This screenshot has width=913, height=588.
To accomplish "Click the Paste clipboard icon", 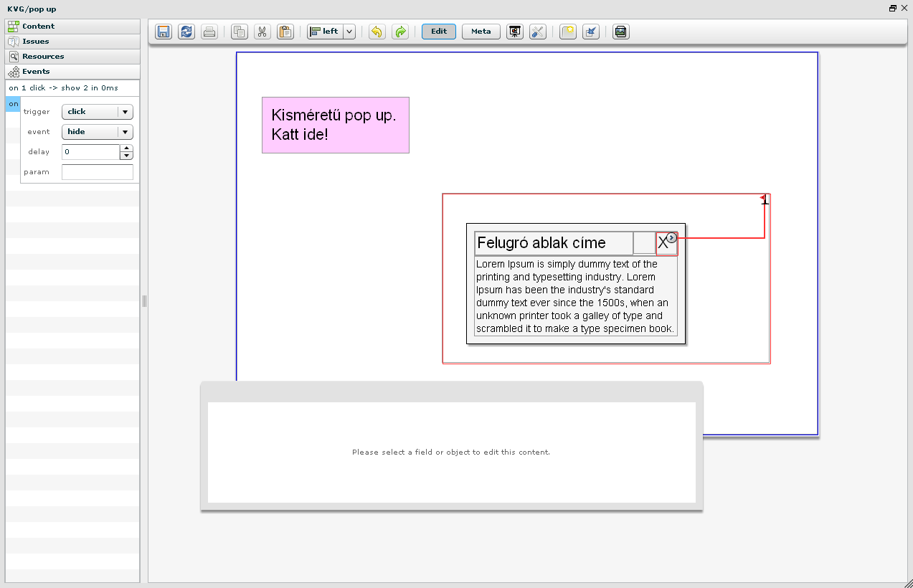I will (x=285, y=32).
